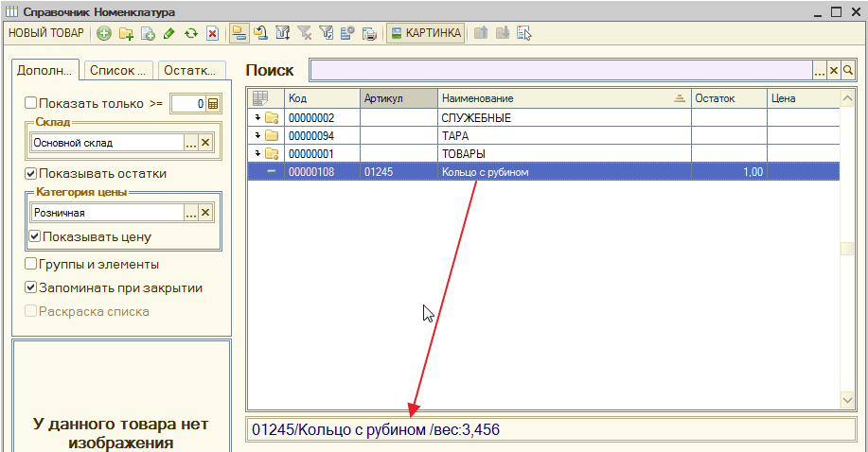
Task: Clear the Розничная price category
Action: click(205, 213)
